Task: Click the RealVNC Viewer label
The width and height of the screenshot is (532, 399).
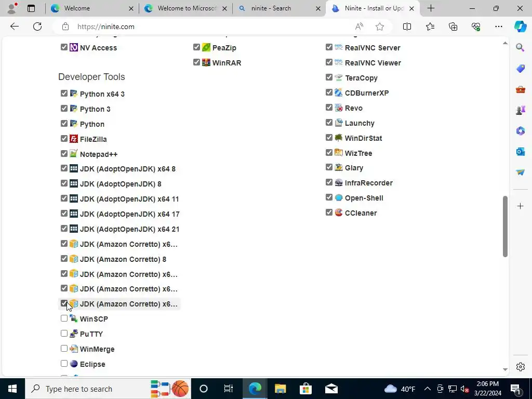Action: tap(373, 63)
